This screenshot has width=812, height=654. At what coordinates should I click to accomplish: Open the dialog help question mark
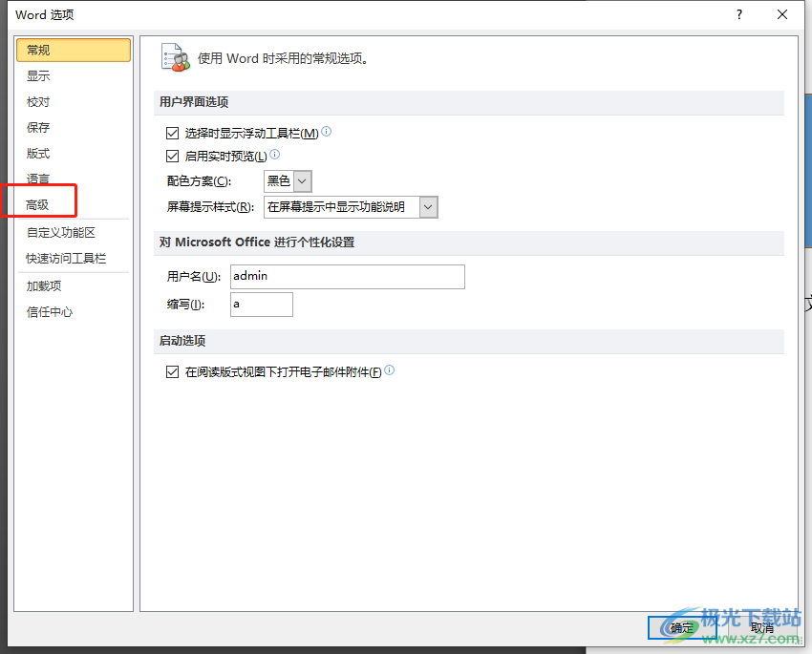(739, 14)
